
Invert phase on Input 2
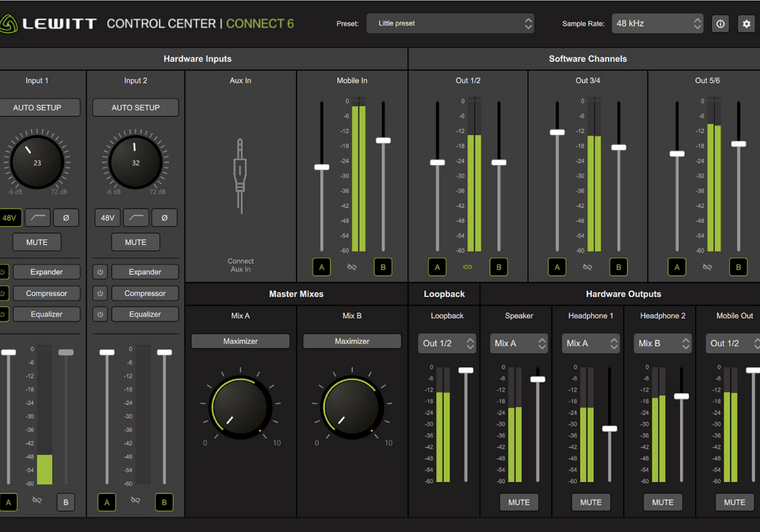coord(165,218)
